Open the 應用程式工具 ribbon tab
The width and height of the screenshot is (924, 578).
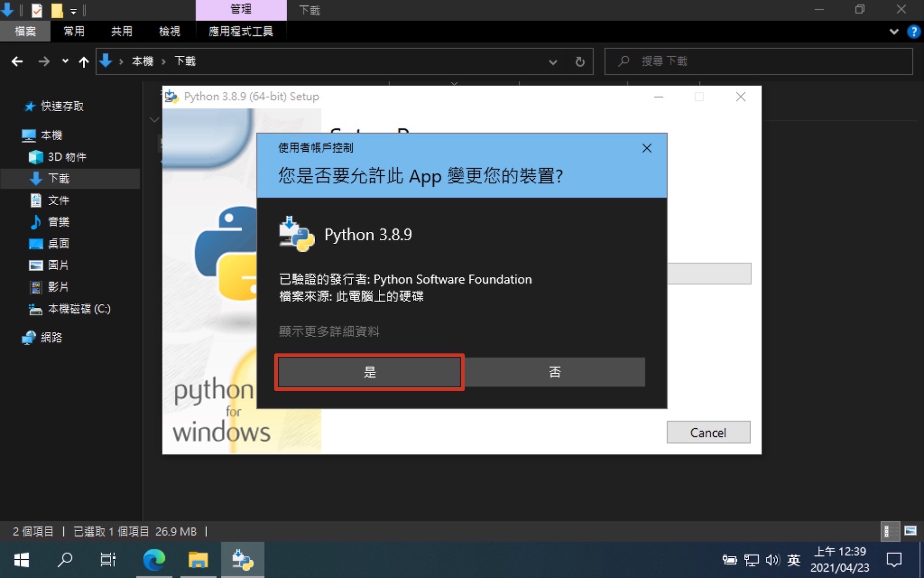click(x=241, y=31)
